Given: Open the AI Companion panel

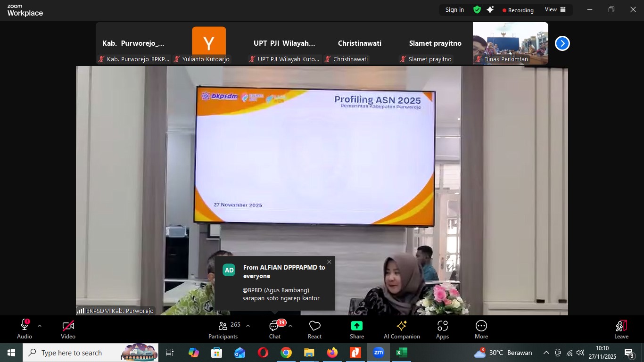Looking at the screenshot, I should 402,329.
